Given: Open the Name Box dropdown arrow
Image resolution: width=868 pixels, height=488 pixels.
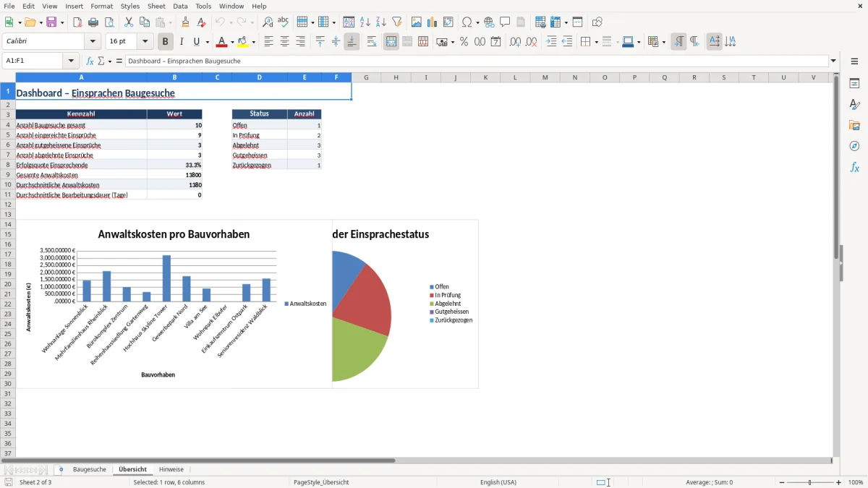Looking at the screenshot, I should pos(71,61).
